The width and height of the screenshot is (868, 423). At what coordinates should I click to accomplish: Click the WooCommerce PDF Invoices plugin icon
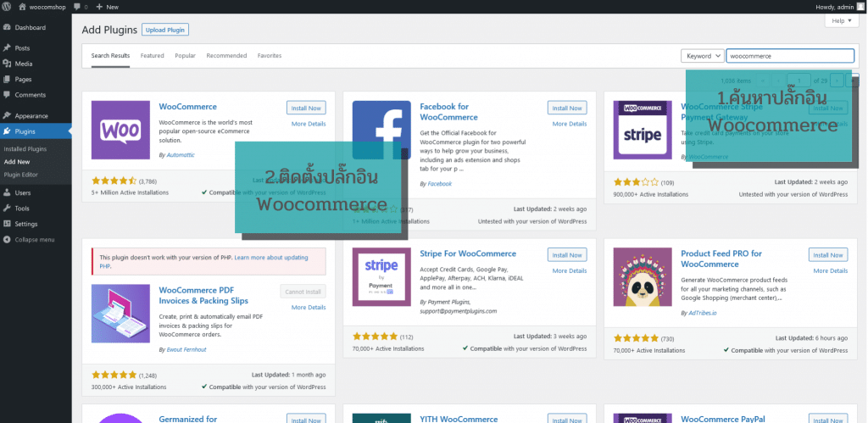click(x=120, y=314)
